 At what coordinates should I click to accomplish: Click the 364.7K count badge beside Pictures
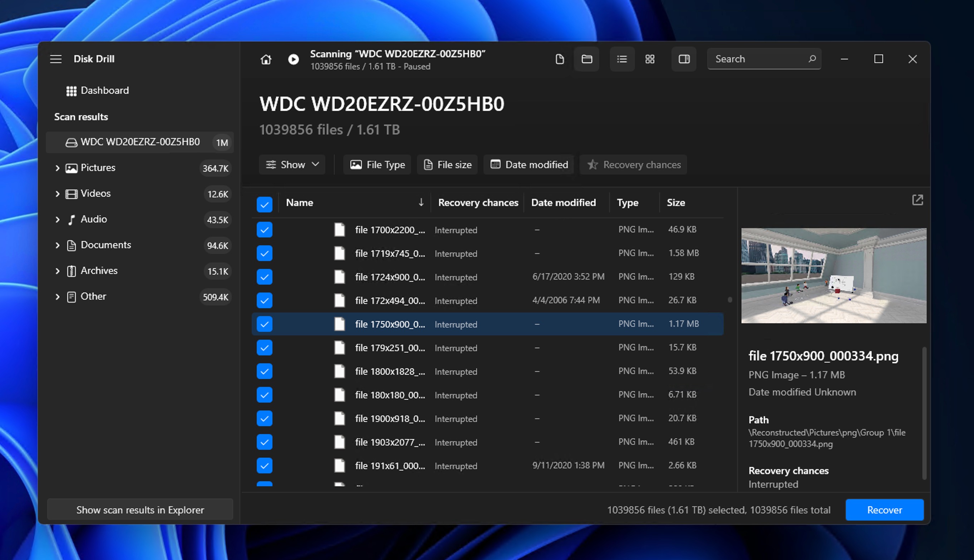(215, 168)
